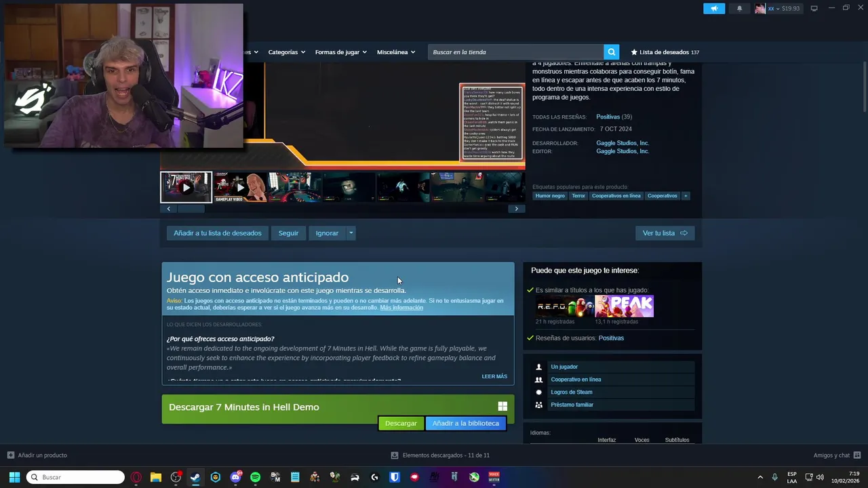Click the Seguir button

click(x=288, y=233)
